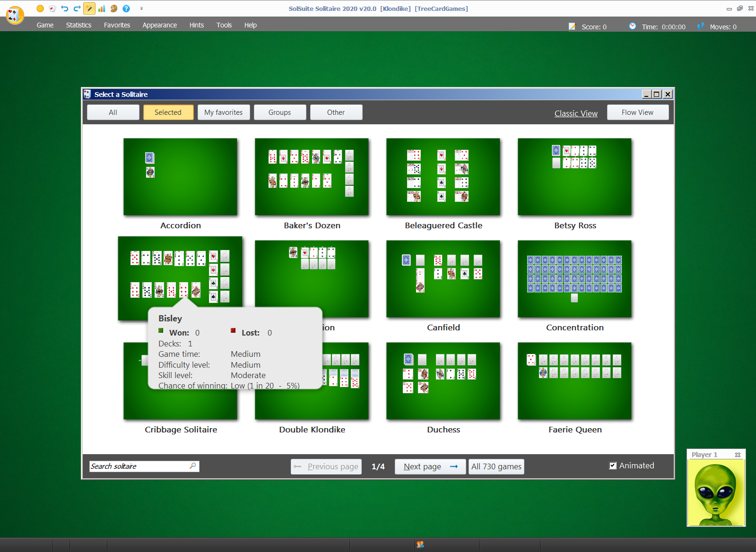Open the Tools menu

224,25
